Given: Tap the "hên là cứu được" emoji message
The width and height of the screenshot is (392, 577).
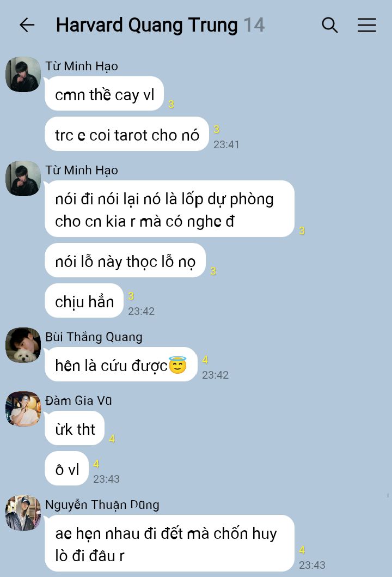Looking at the screenshot, I should [x=121, y=365].
